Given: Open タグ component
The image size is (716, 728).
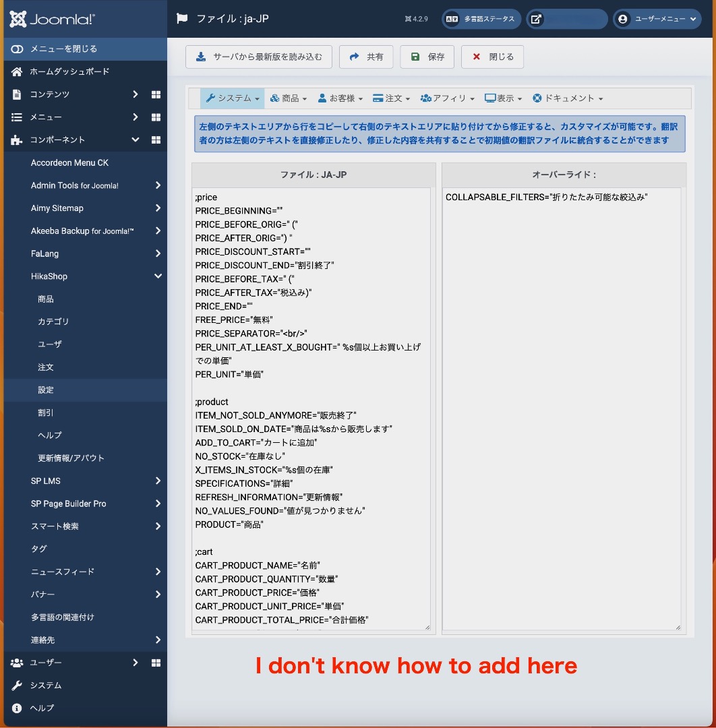Looking at the screenshot, I should pyautogui.click(x=39, y=549).
